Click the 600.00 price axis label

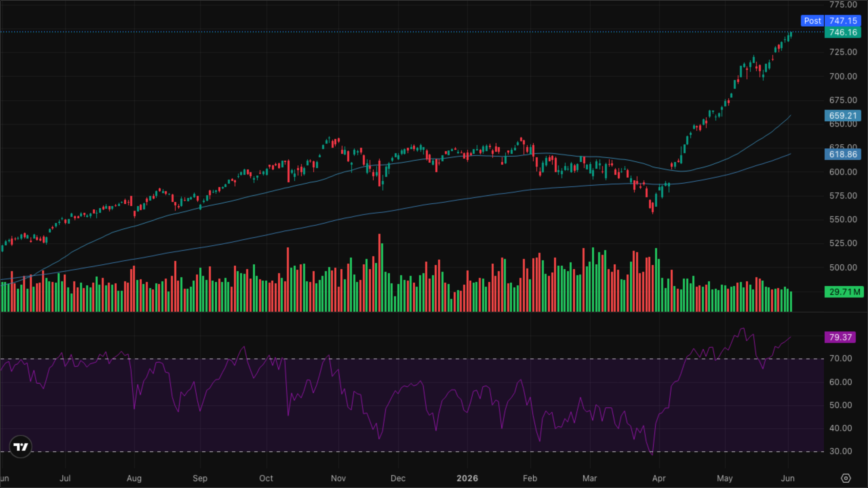coord(843,172)
